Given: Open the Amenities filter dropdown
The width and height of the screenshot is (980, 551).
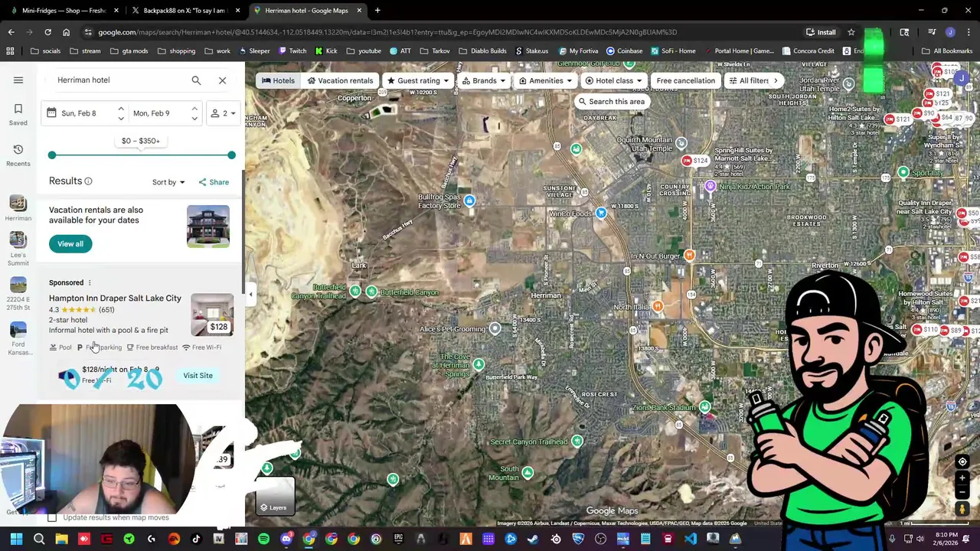Looking at the screenshot, I should [x=546, y=80].
